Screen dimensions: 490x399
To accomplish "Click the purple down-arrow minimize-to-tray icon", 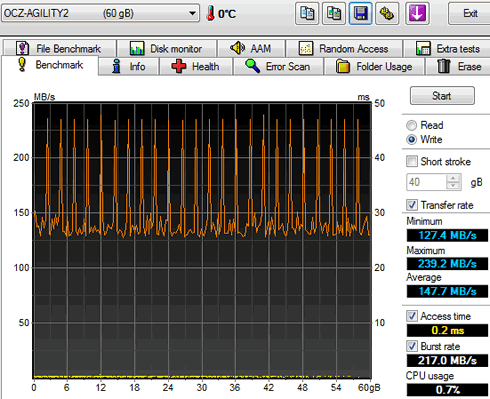I will coord(417,13).
